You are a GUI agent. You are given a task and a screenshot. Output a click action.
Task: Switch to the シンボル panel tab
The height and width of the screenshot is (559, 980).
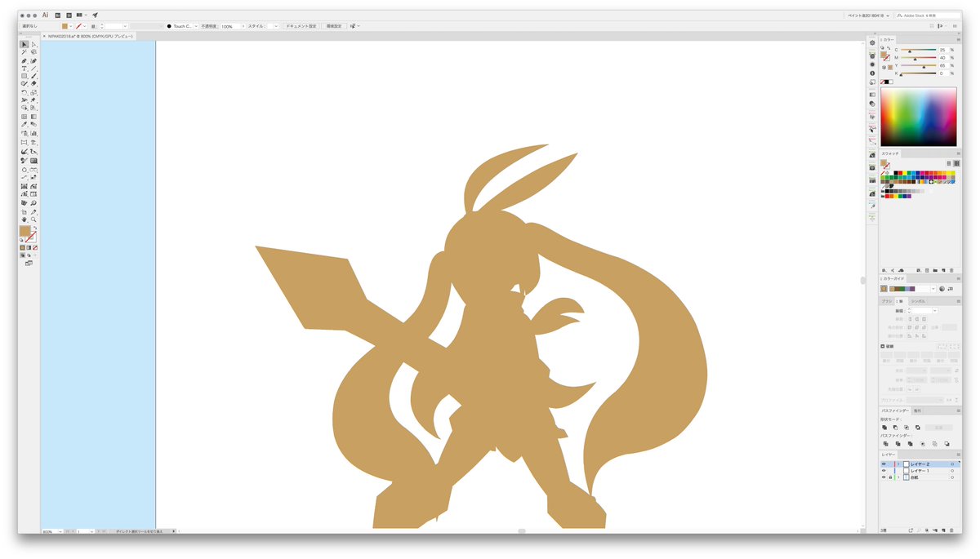pyautogui.click(x=919, y=302)
